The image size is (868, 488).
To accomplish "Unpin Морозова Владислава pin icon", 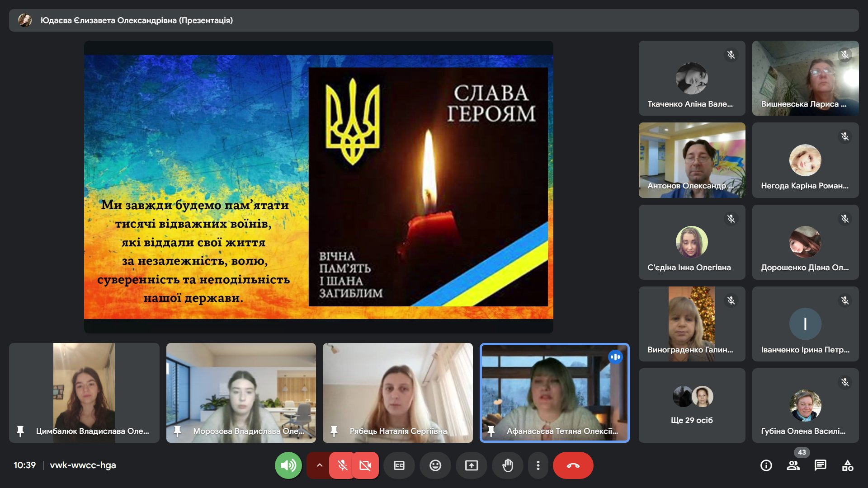I will click(178, 431).
